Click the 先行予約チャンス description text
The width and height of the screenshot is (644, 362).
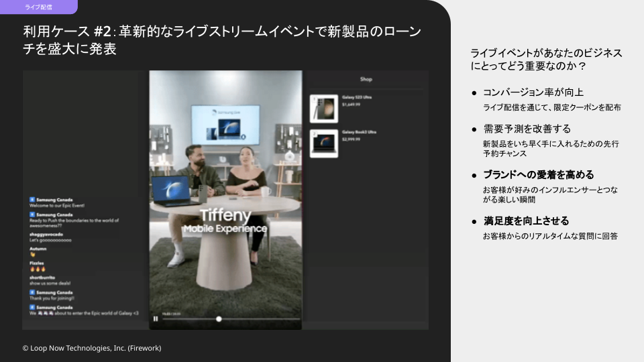[551, 149]
